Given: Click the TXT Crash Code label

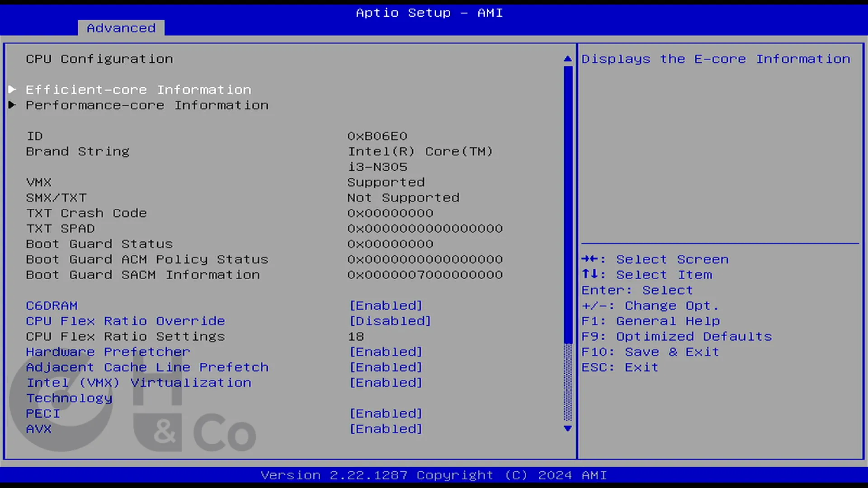Looking at the screenshot, I should [x=86, y=213].
